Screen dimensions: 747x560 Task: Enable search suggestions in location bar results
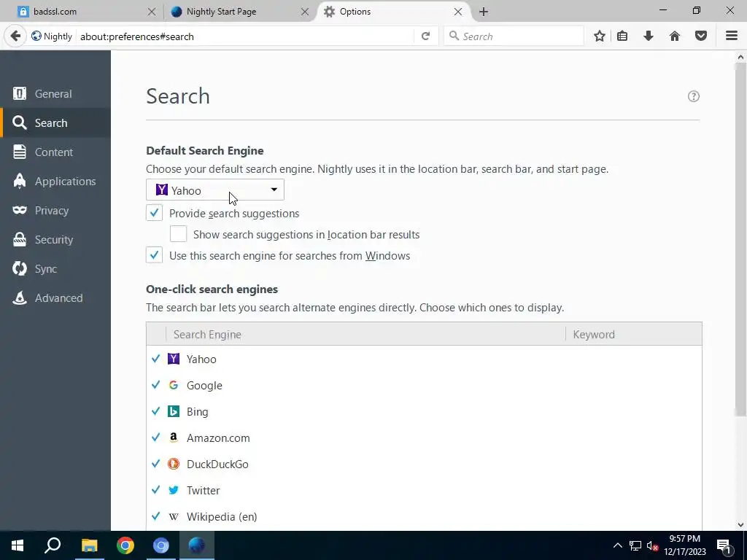pyautogui.click(x=178, y=234)
